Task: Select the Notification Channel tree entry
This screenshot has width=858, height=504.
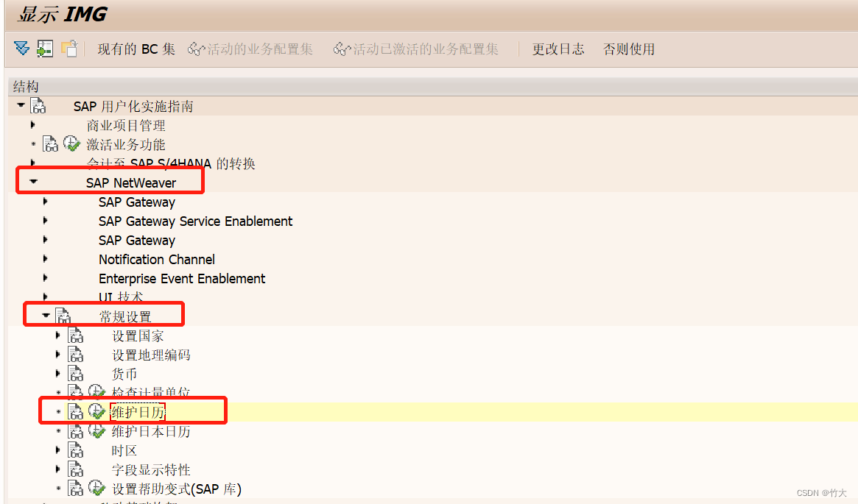Action: point(157,259)
